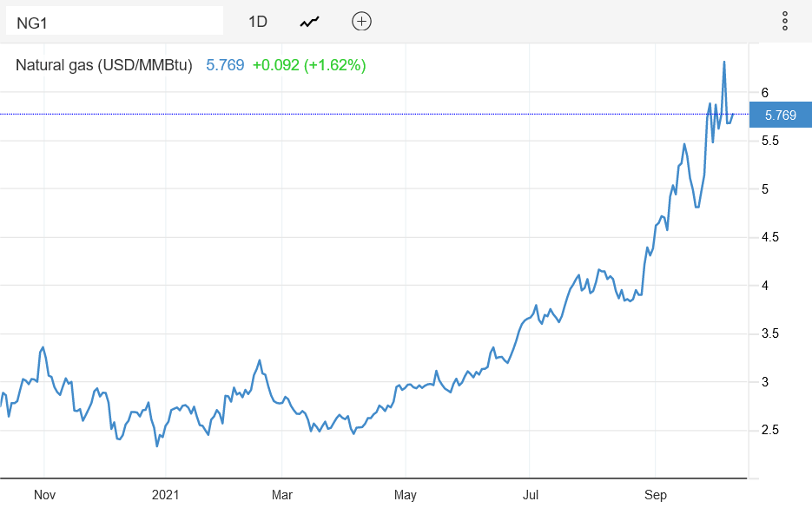Click the Sep label on time axis
Viewport: 812px width, 508px height.
[656, 495]
